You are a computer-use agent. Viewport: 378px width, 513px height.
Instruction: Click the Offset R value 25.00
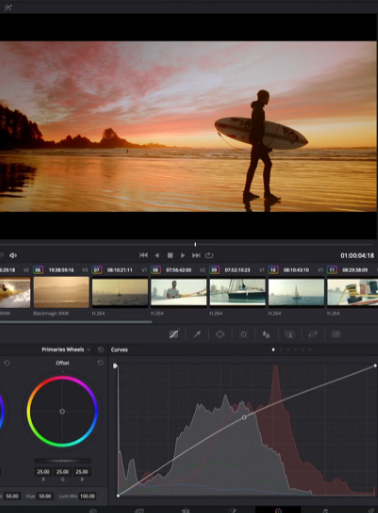coord(43,472)
